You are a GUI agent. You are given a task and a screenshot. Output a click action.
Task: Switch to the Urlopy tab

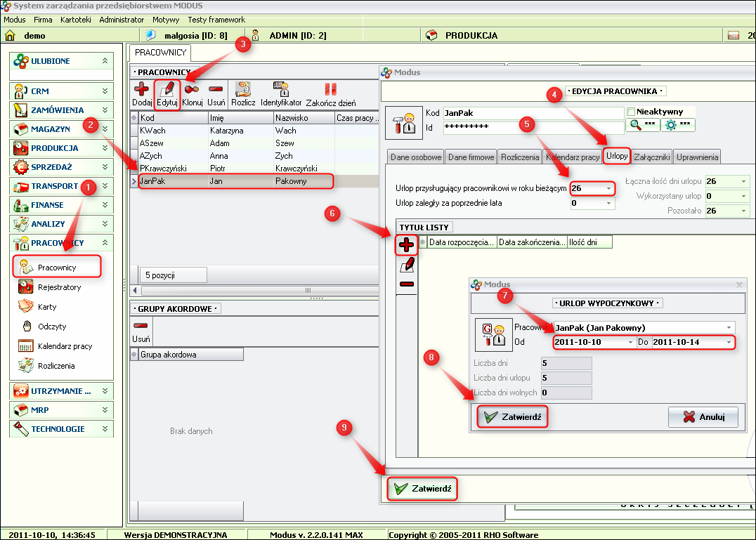[616, 157]
